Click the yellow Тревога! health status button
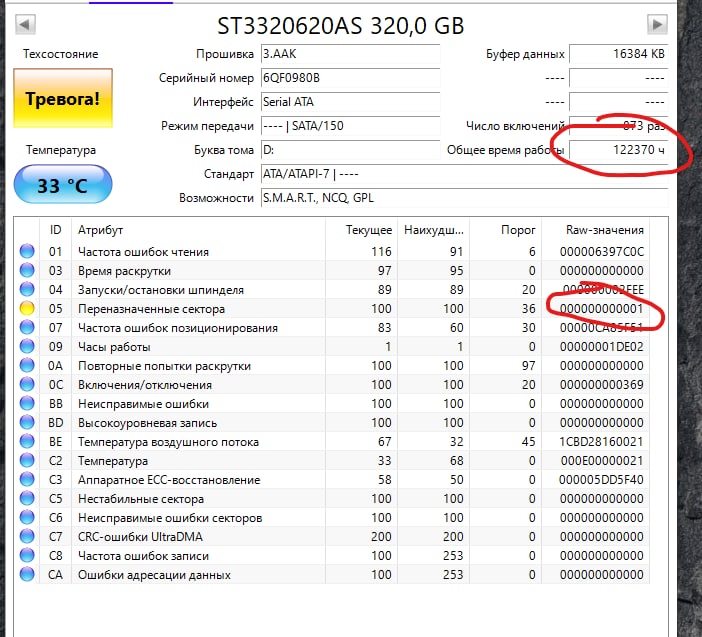Image resolution: width=702 pixels, height=637 pixels. click(63, 99)
